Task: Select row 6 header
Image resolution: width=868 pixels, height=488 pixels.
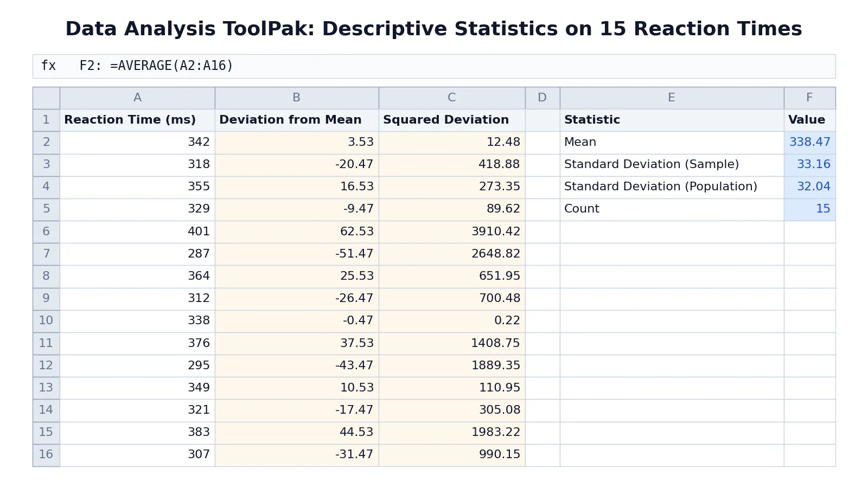Action: pyautogui.click(x=46, y=232)
